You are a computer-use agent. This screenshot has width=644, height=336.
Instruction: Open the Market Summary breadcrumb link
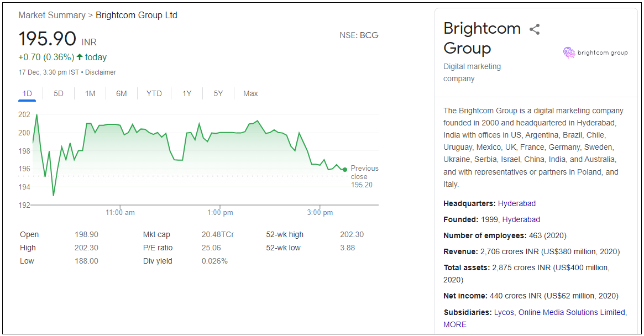coord(52,15)
